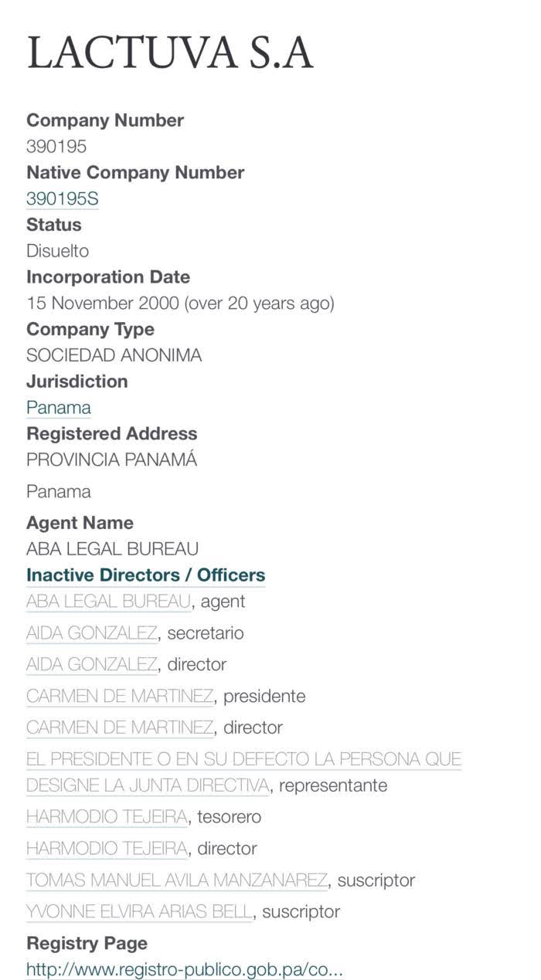This screenshot has width=541, height=980.
Task: Select AIDA GONZALEZ director entry
Action: tap(91, 664)
